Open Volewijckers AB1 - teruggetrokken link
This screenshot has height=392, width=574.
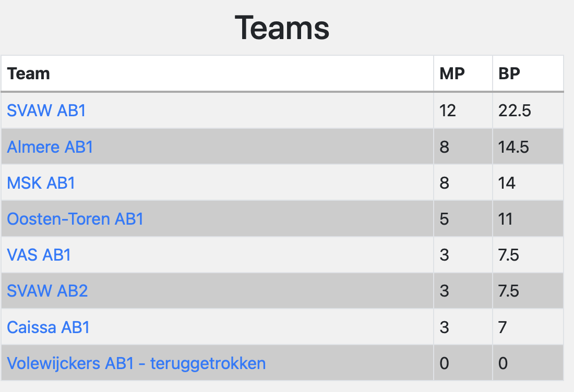click(136, 363)
